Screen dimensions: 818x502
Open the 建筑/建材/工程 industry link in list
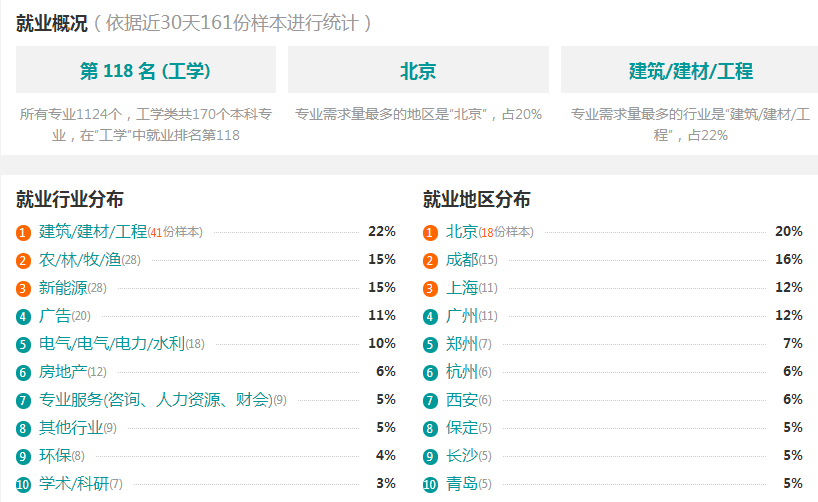point(93,231)
